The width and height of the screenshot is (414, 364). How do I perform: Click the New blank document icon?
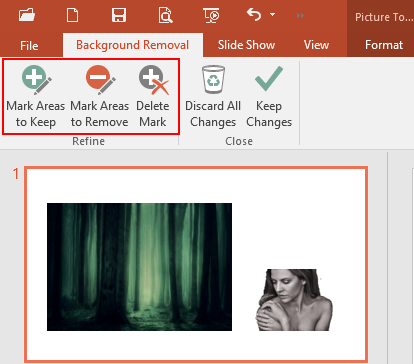point(72,15)
